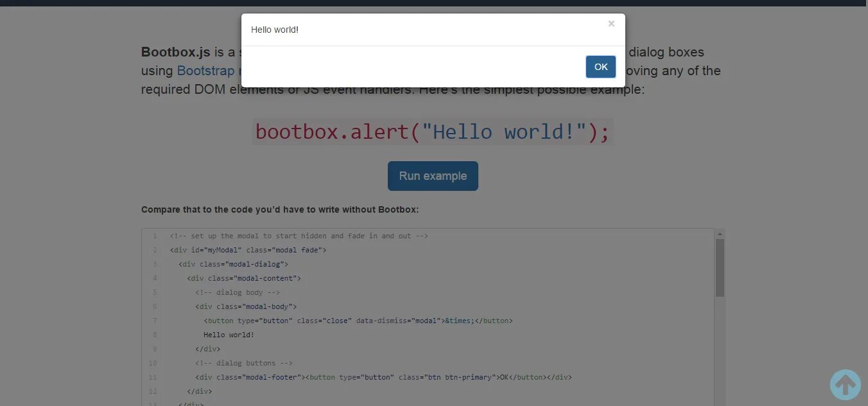Viewport: 868px width, 406px height.
Task: Click the 'Compare that to the code' heading
Action: point(280,209)
